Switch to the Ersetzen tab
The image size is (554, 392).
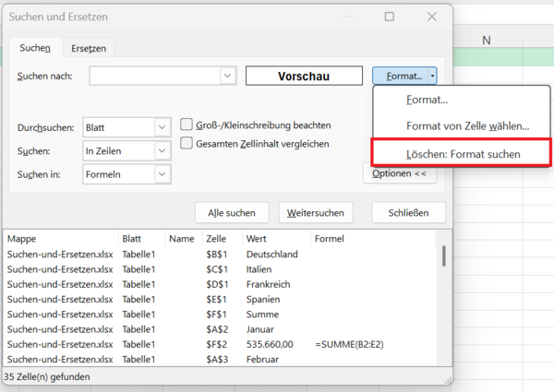pos(88,48)
